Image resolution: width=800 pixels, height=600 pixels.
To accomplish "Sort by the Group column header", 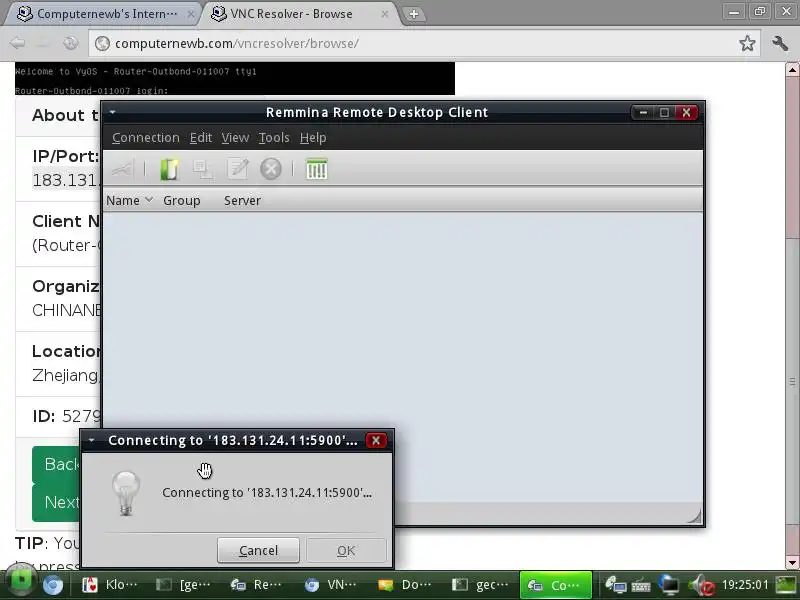I will (x=182, y=201).
